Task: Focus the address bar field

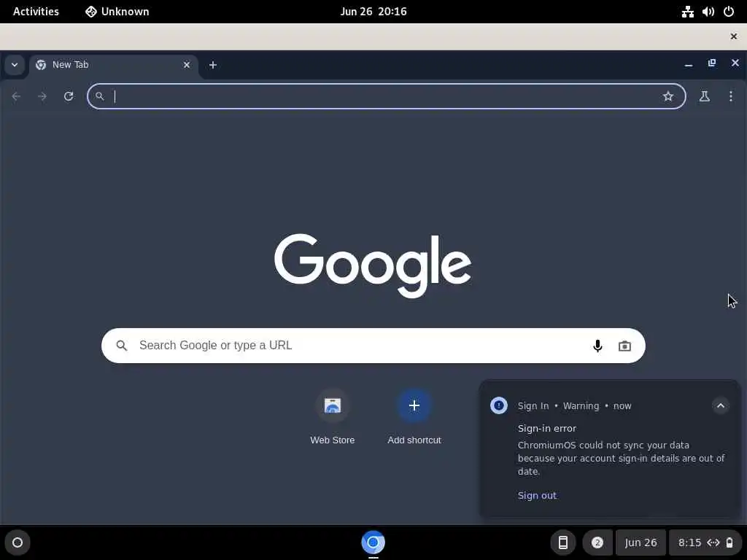Action: [387, 97]
